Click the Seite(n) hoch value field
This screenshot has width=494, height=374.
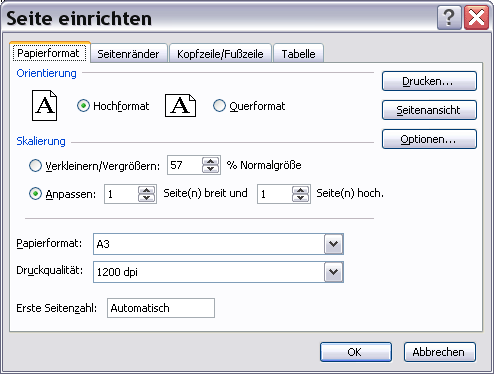[275, 194]
